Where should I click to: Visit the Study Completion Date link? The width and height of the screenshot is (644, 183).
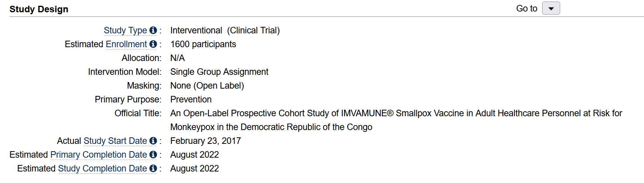pyautogui.click(x=102, y=168)
